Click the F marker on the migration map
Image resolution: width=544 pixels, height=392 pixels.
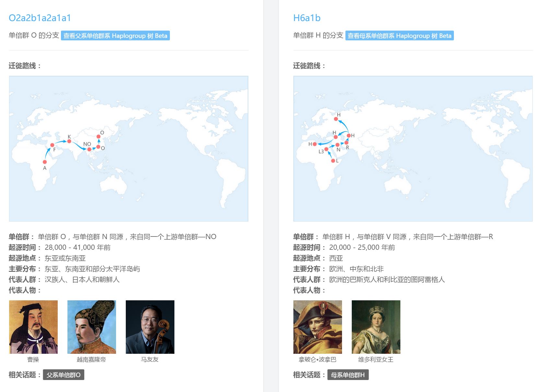pos(52,145)
